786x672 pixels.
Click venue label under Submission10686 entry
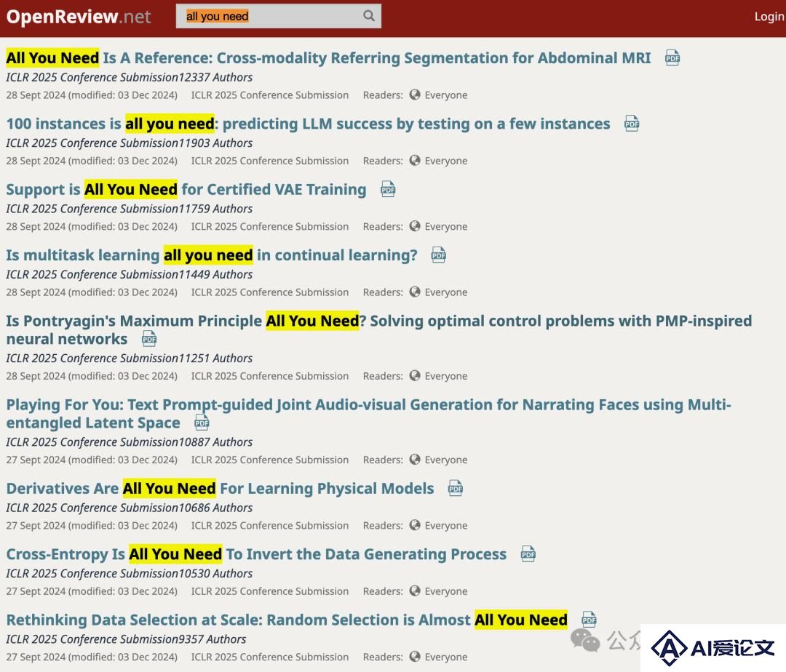[270, 525]
